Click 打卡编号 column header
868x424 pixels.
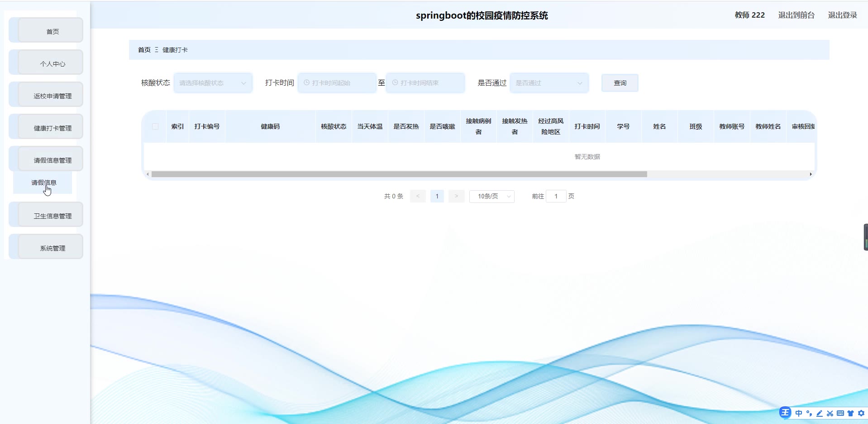[207, 126]
